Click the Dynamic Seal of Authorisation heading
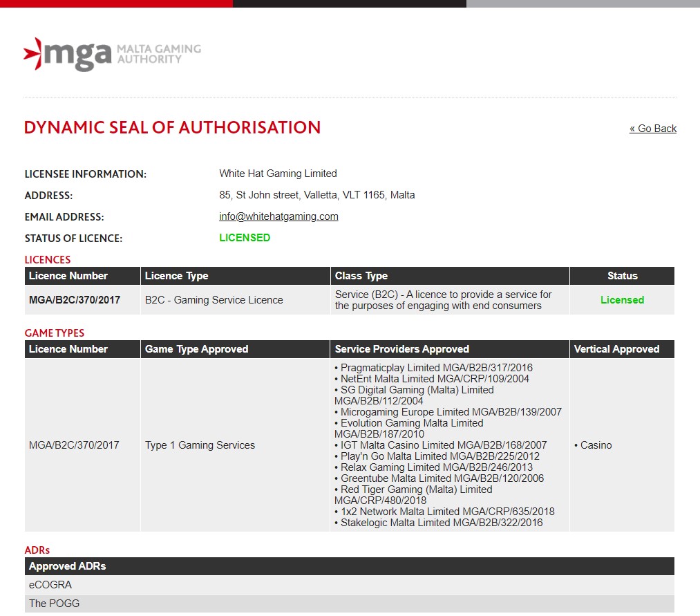Screen dimensions: 700x616 [172, 128]
